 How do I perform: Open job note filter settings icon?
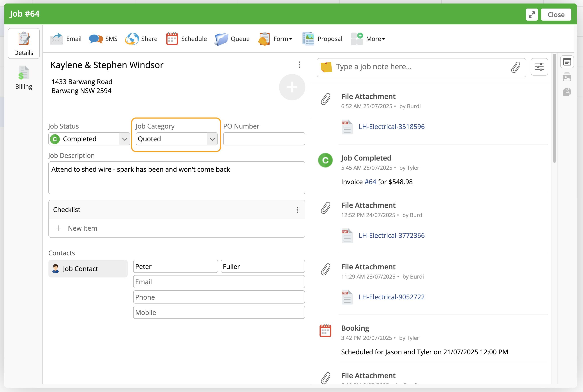(539, 67)
